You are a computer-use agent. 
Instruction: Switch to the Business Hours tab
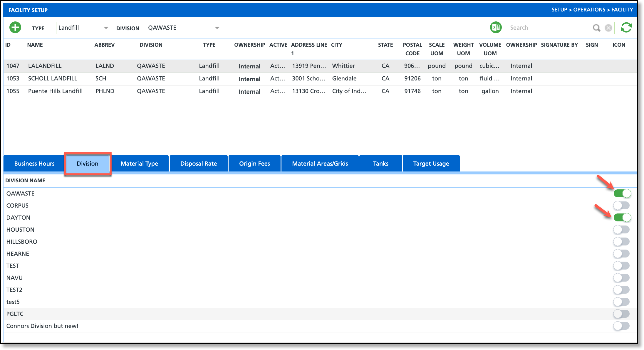coord(34,164)
